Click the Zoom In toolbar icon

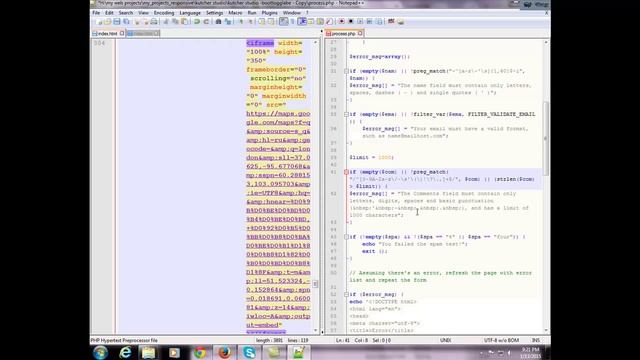click(x=241, y=21)
